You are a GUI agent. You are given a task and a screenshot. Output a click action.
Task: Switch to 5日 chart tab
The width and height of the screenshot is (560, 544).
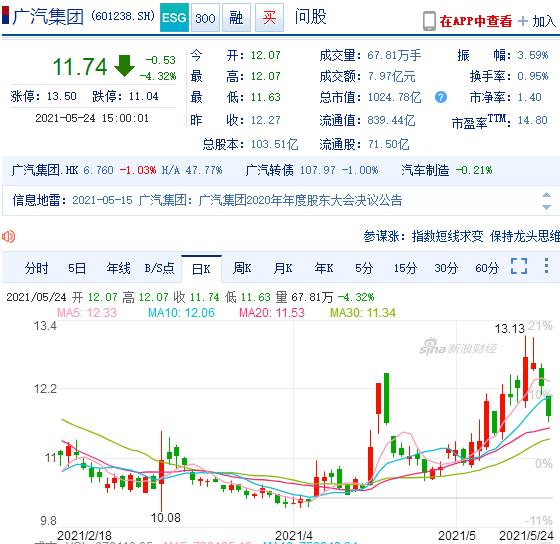click(77, 268)
